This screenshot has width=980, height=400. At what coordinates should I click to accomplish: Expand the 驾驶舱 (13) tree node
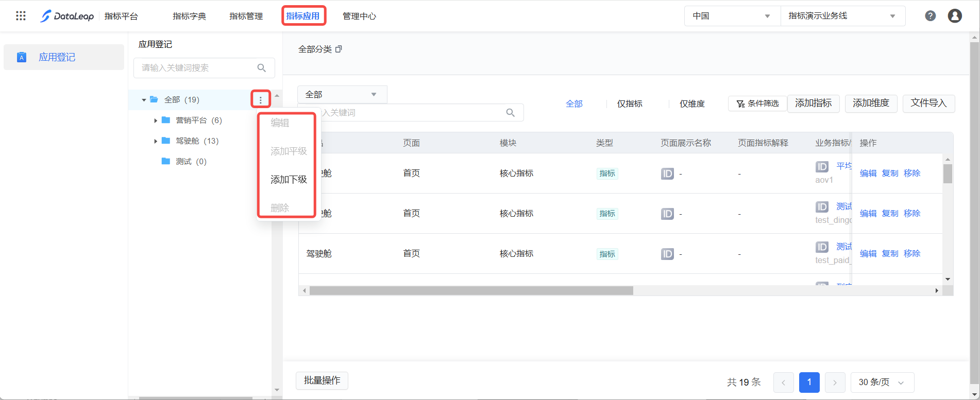156,141
